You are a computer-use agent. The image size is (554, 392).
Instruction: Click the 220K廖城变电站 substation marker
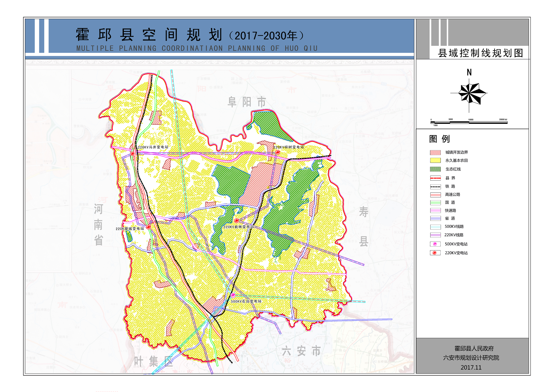[148, 227]
